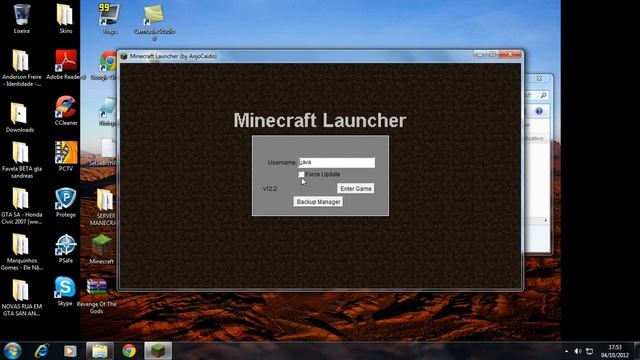Show hidden tray icons arrow
Screen dimensions: 640x360
566,351
